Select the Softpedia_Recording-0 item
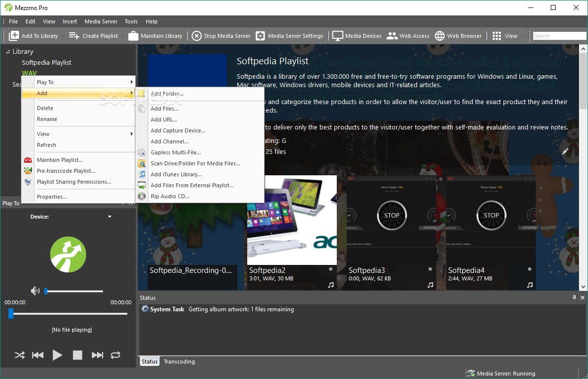The height and width of the screenshot is (379, 588). 193,277
